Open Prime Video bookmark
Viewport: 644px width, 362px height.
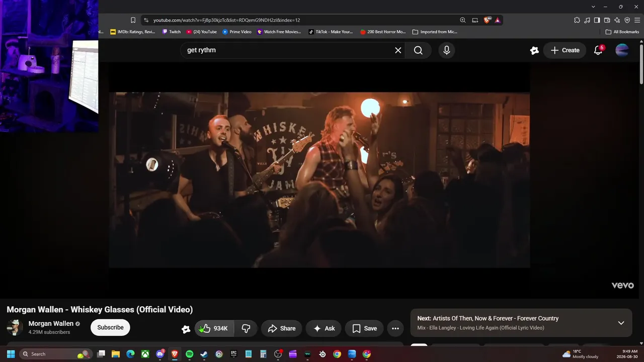click(237, 32)
